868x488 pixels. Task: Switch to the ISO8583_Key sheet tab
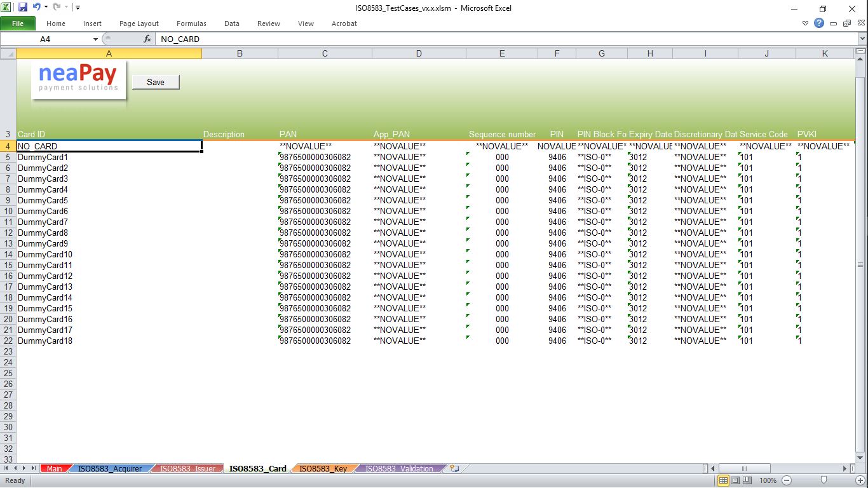[x=323, y=469]
